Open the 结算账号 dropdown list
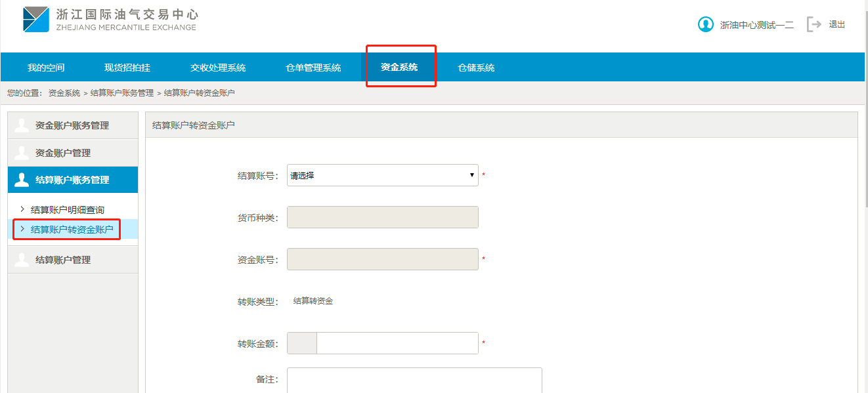Screen dimensions: 868x393 click(x=382, y=175)
